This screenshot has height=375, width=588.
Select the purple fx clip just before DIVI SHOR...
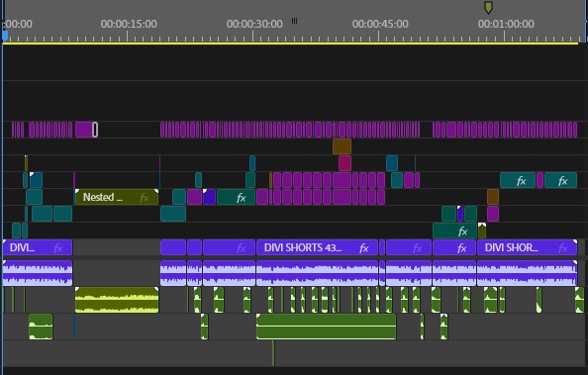pyautogui.click(x=454, y=248)
